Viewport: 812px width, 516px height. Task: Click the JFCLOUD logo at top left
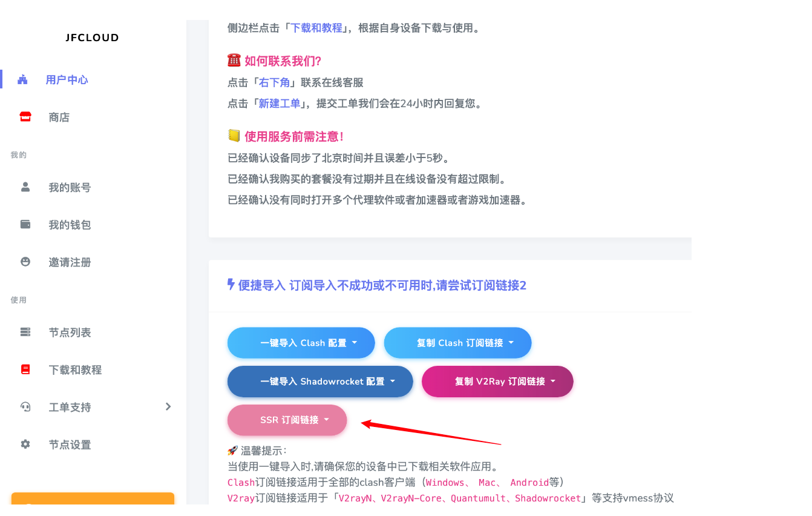tap(91, 38)
